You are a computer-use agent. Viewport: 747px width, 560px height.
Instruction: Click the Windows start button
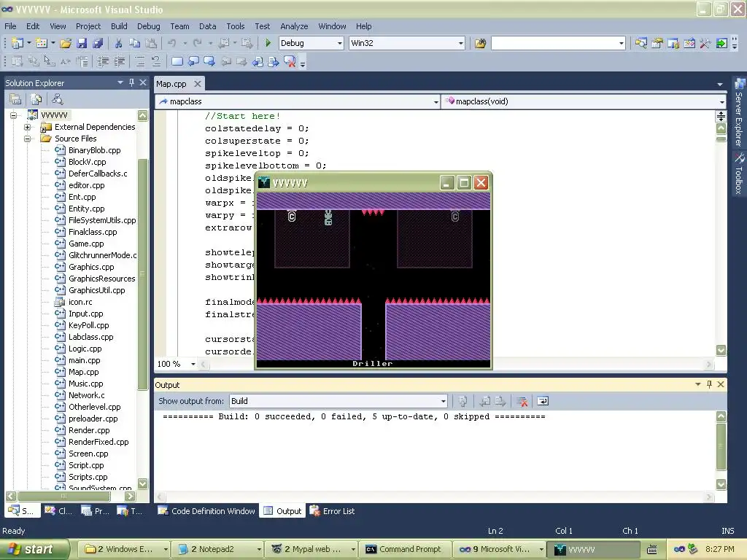[34, 549]
